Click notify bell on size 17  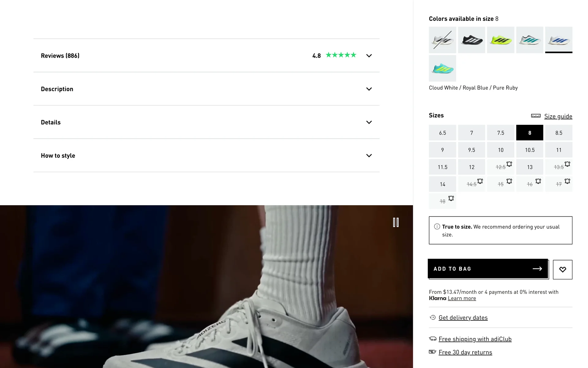coord(567,181)
